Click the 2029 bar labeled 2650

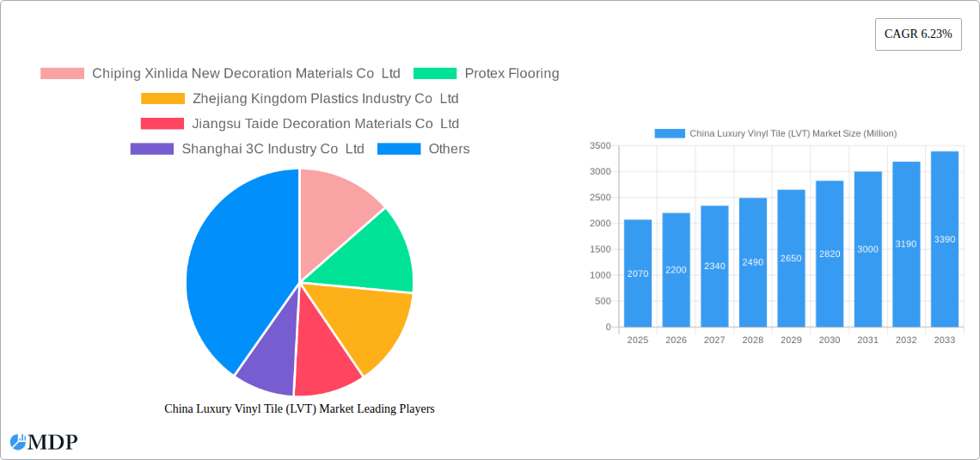(x=791, y=258)
